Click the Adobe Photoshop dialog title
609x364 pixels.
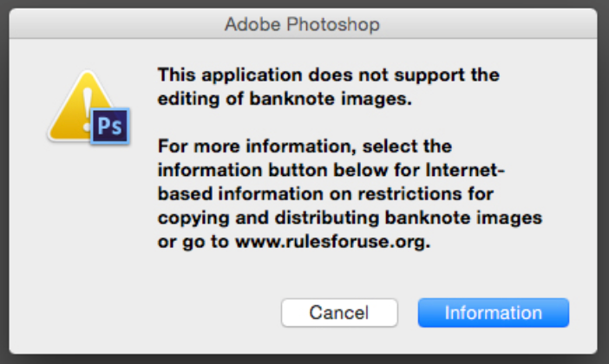302,24
